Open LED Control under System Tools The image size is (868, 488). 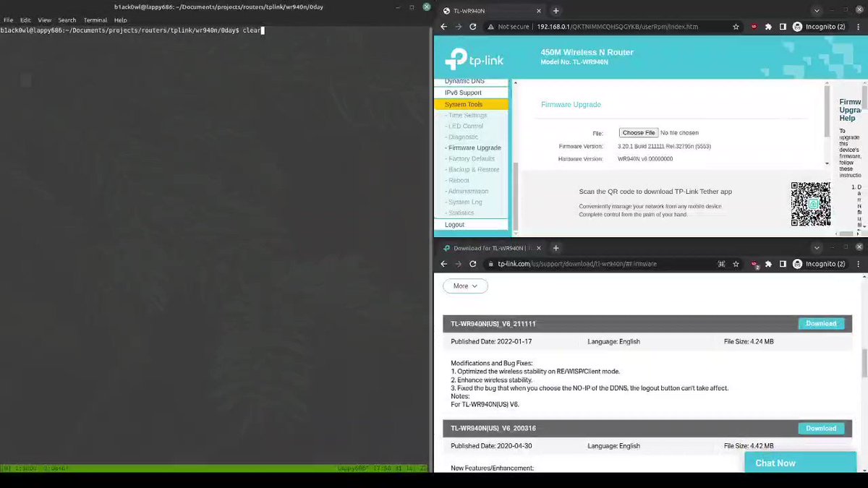(464, 126)
